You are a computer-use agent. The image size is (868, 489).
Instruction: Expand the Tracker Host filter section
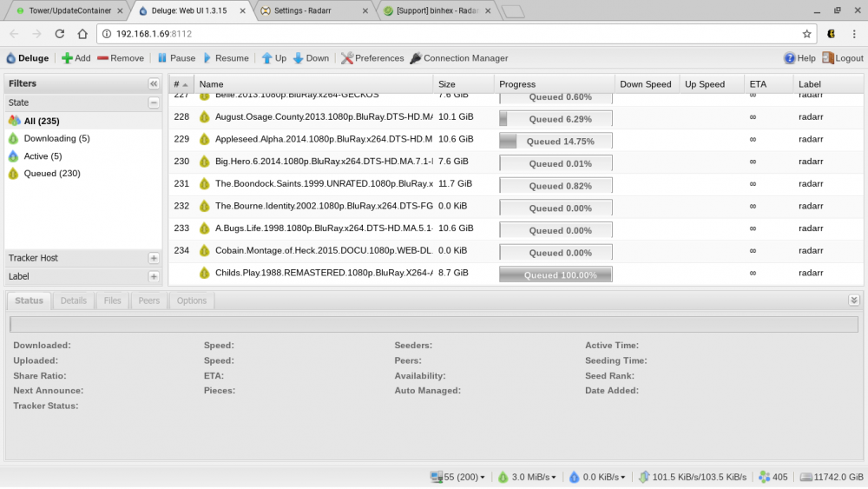click(154, 258)
